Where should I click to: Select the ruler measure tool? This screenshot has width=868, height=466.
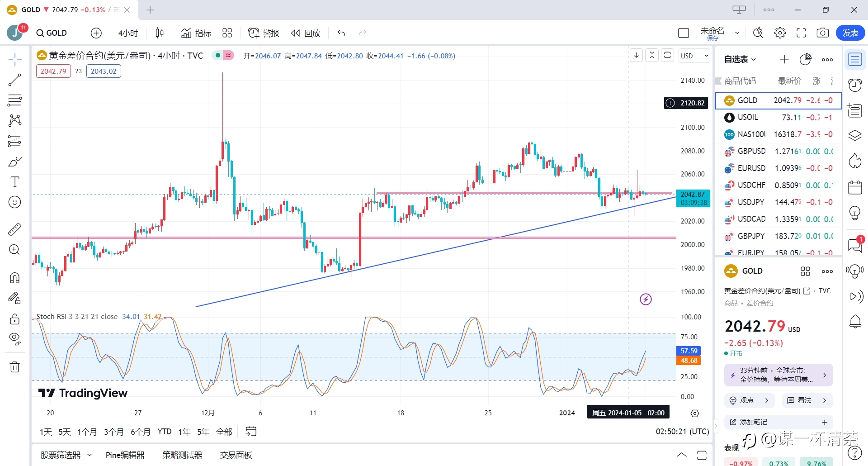(x=14, y=229)
